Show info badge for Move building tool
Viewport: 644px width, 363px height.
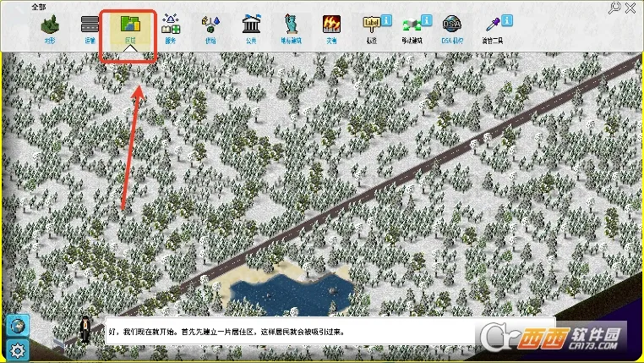point(427,20)
